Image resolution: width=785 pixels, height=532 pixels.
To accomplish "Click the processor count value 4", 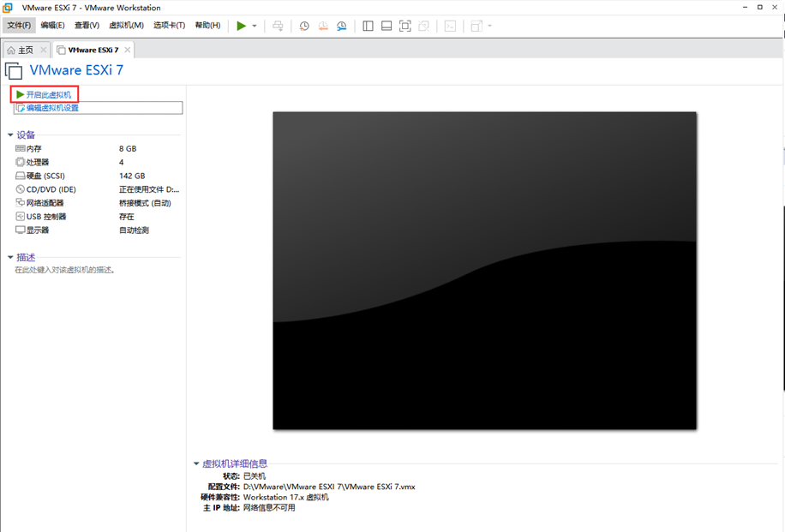I will point(121,162).
